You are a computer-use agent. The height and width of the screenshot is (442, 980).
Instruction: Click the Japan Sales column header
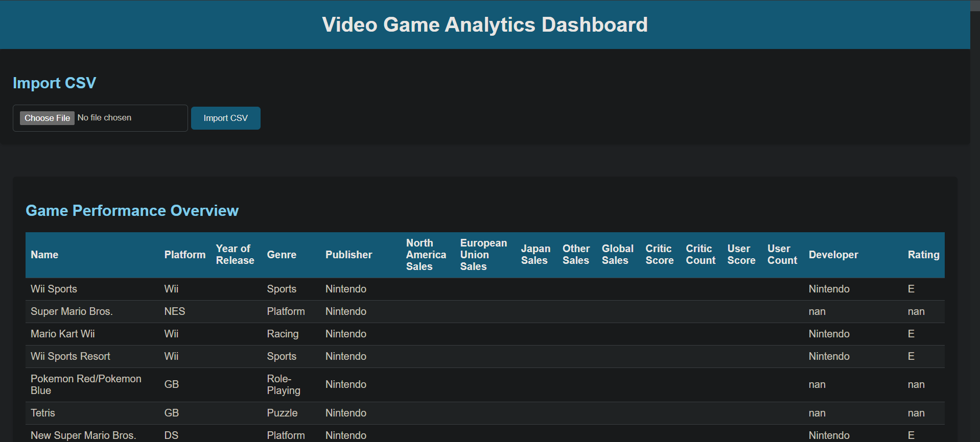click(x=535, y=255)
